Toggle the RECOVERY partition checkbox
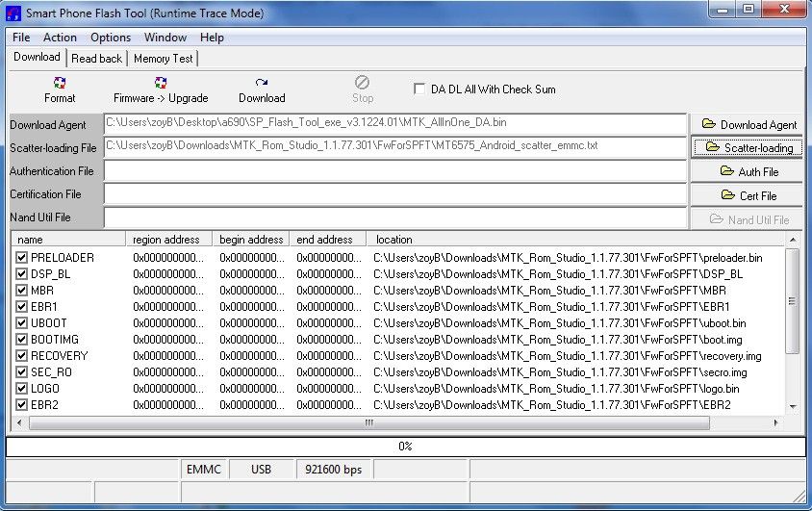812x511 pixels. pos(21,356)
